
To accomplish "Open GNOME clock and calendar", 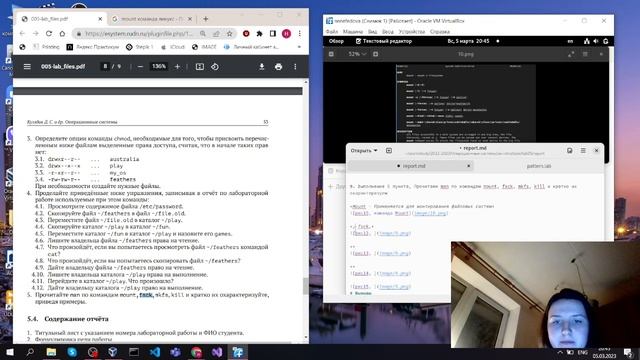I will click(469, 41).
